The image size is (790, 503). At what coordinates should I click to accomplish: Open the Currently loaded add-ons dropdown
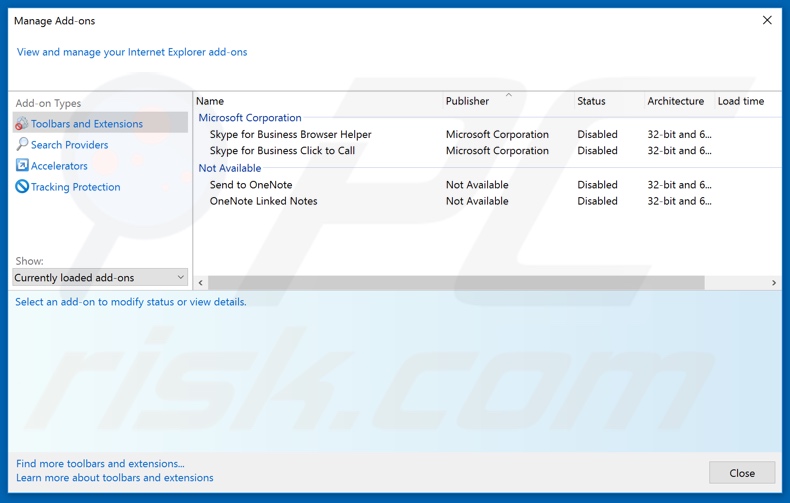100,277
